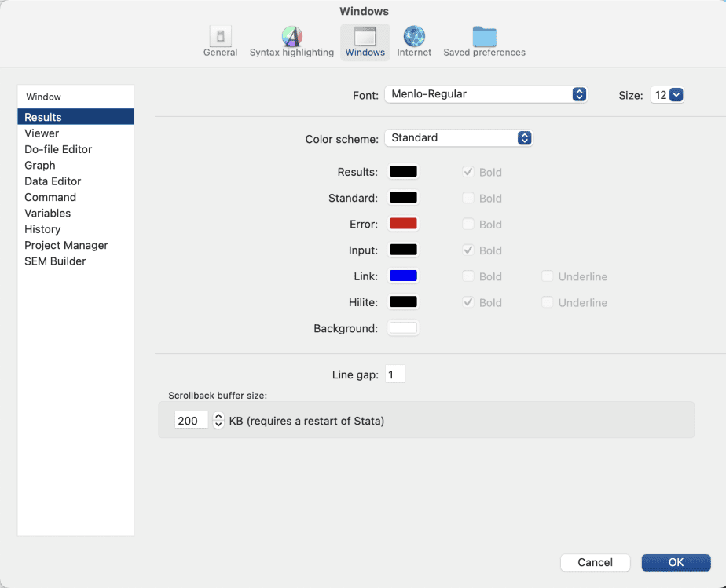The width and height of the screenshot is (726, 588).
Task: Open the Font dropdown menu
Action: [486, 94]
